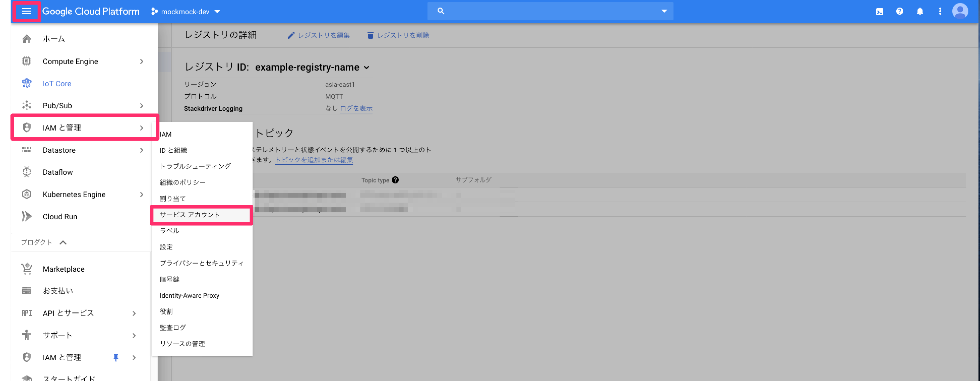Open the help question-mark icon
The height and width of the screenshot is (381, 980).
pyautogui.click(x=900, y=11)
